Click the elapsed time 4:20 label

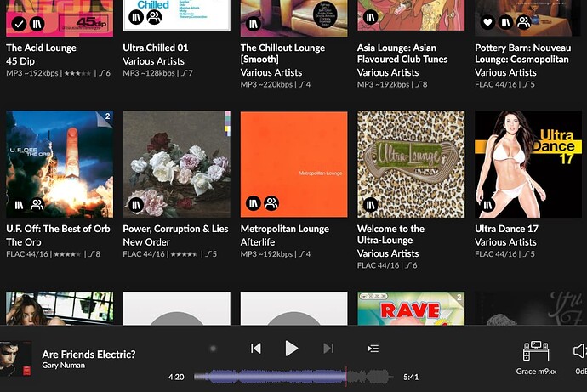coord(176,377)
